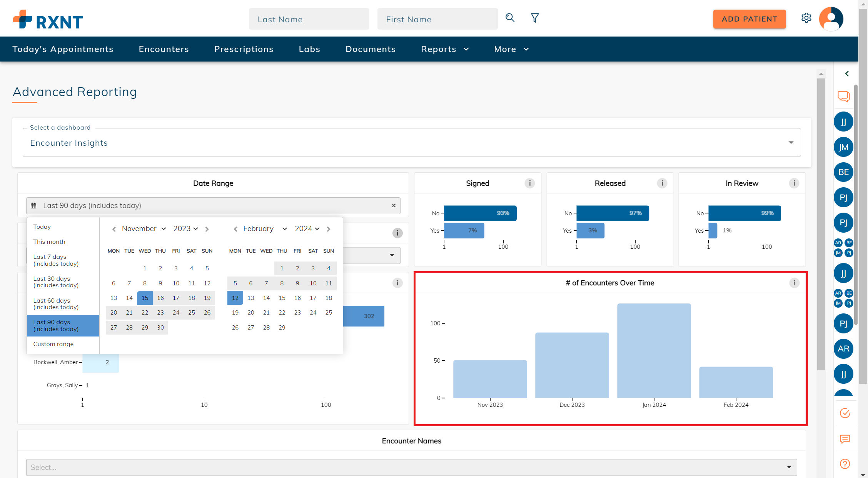
Task: Click the date range input field
Action: tap(213, 205)
